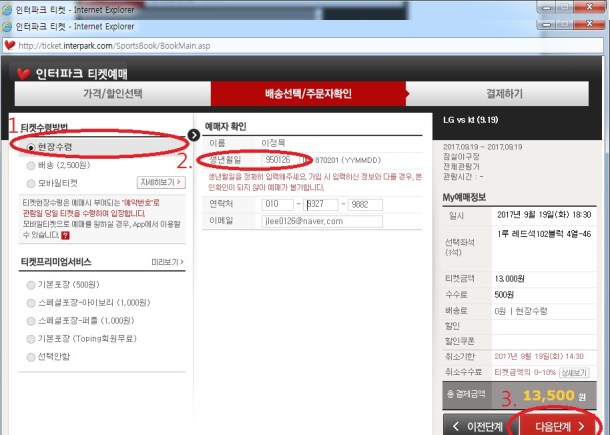Click IE icon of the background window title bar

point(7,10)
